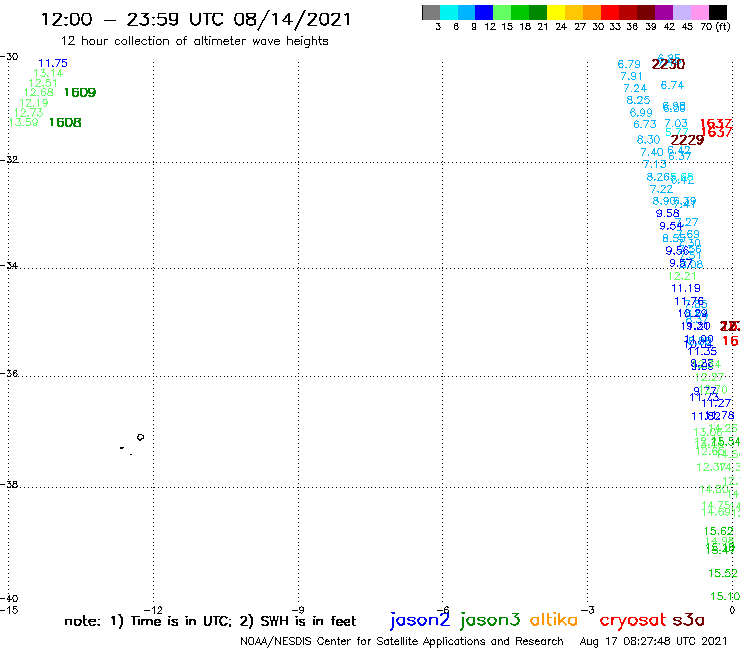Viewport: 740px width, 650px height.
Task: Click the small island outline on the map
Action: pos(140,437)
